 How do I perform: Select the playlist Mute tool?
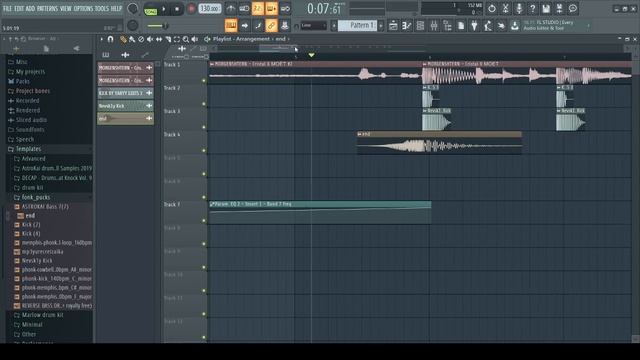[x=150, y=39]
